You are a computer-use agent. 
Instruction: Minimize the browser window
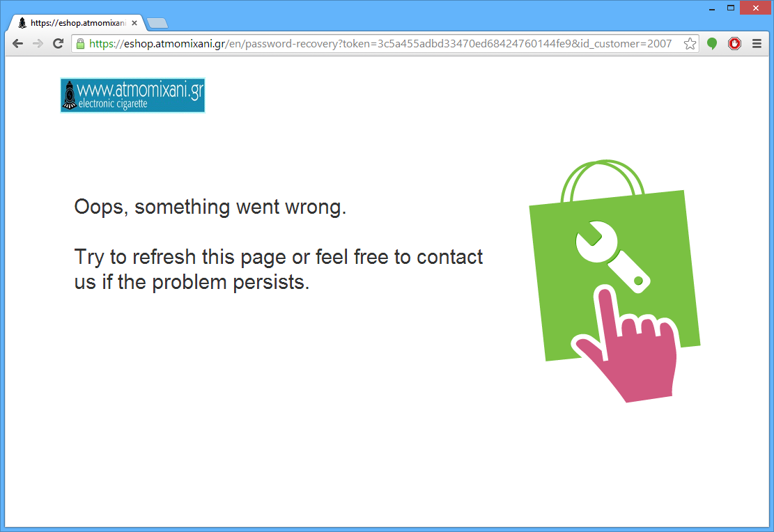712,8
